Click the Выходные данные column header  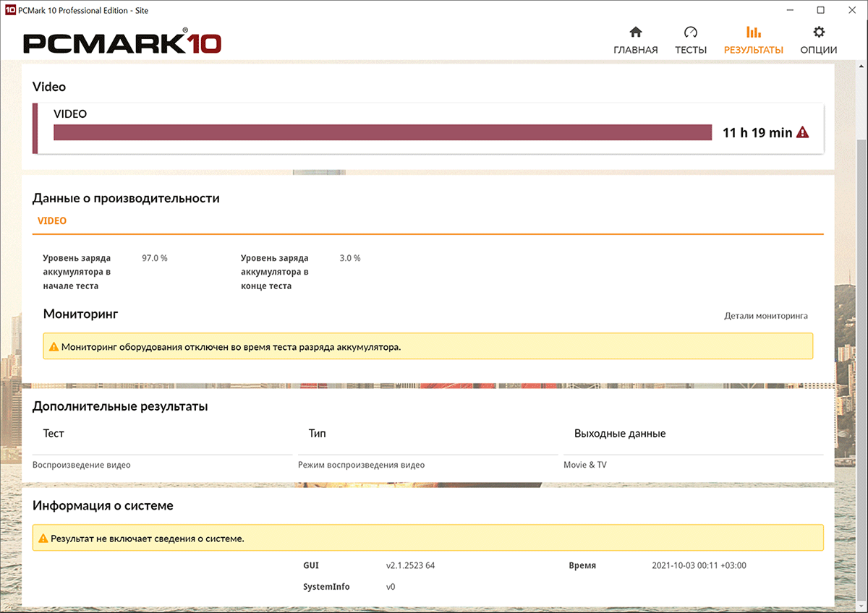pyautogui.click(x=620, y=434)
